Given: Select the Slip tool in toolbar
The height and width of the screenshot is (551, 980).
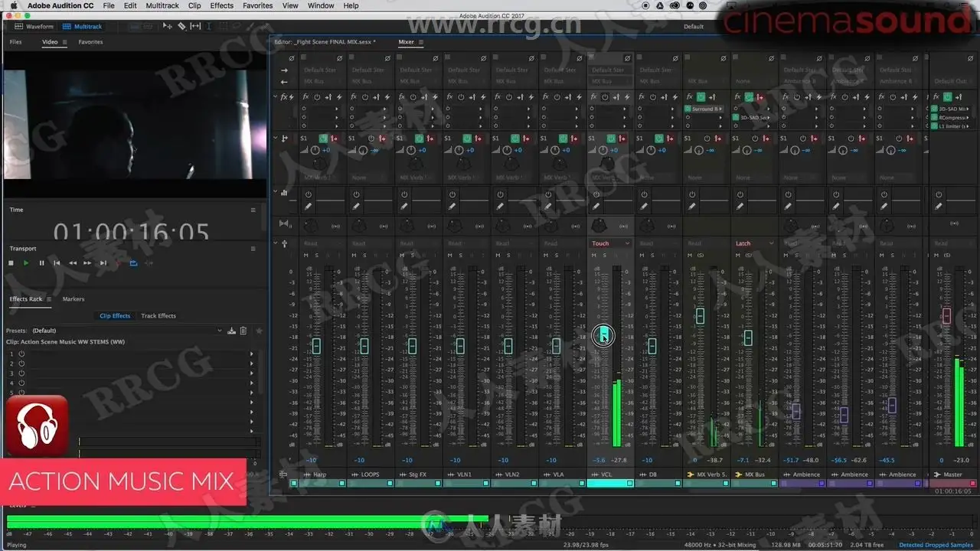Looking at the screenshot, I should tap(195, 26).
